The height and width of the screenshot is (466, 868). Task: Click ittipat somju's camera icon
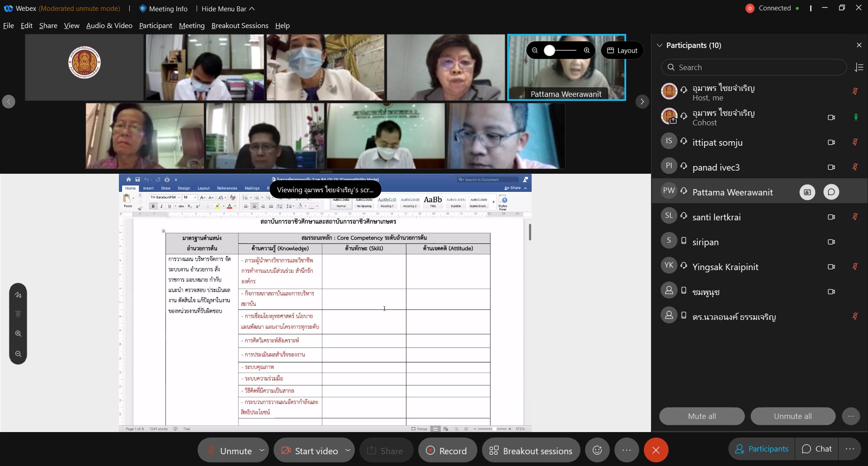(x=831, y=142)
